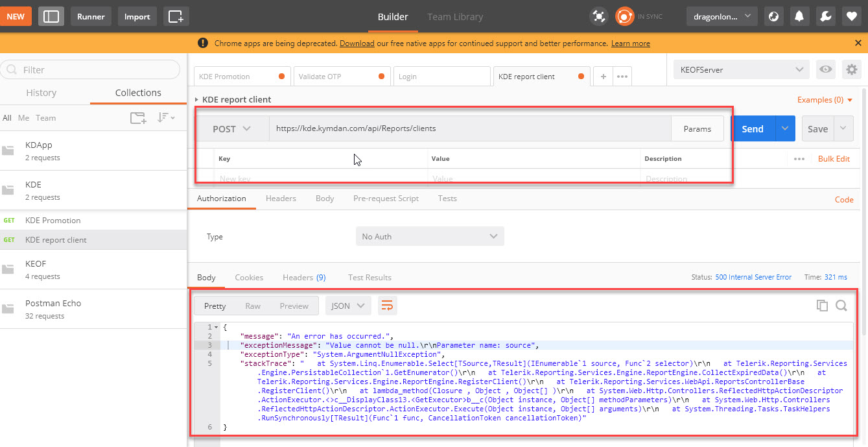Open the KDApp collection
The image size is (868, 447).
pyautogui.click(x=93, y=151)
